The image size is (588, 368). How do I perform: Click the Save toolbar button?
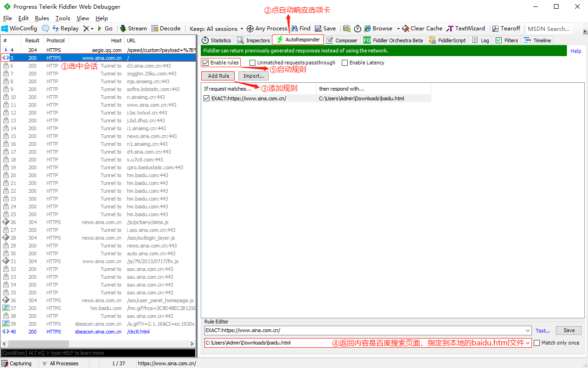click(x=325, y=29)
